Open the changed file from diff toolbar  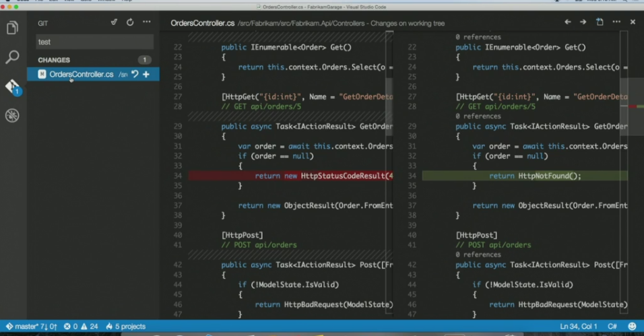tap(600, 23)
